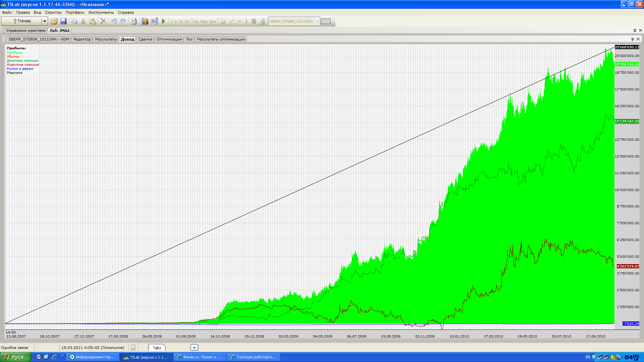Expand the panel options arrow above chart
The image size is (644, 362).
pos(633,39)
